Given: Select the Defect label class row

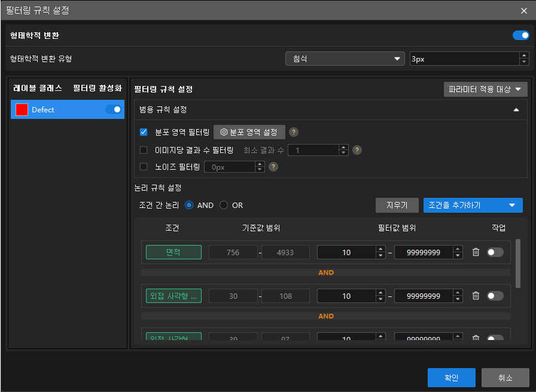Looking at the screenshot, I should pos(68,109).
